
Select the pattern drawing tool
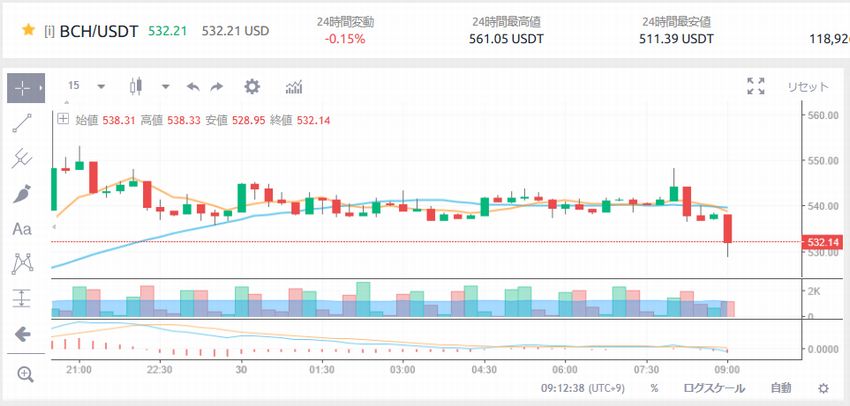(x=22, y=263)
